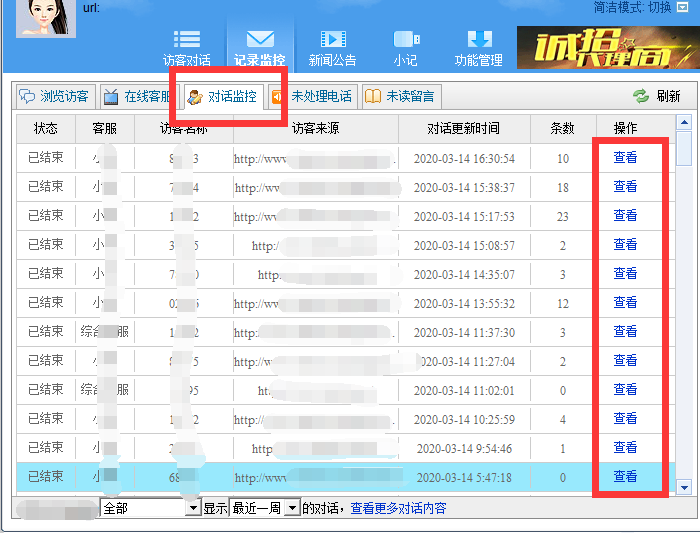Switch to the 未处理电话 tab
Image resolution: width=700 pixels, height=533 pixels.
[313, 96]
